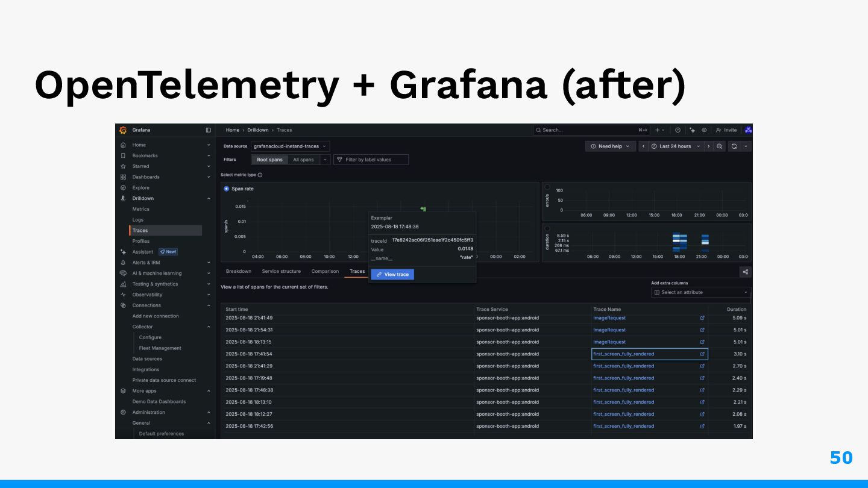Open Metrics under Drilldown
The width and height of the screenshot is (868, 488).
pos(141,209)
